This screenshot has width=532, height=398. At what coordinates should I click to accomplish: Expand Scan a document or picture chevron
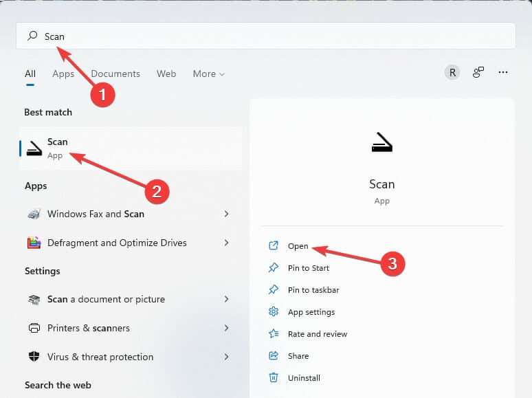click(x=226, y=299)
